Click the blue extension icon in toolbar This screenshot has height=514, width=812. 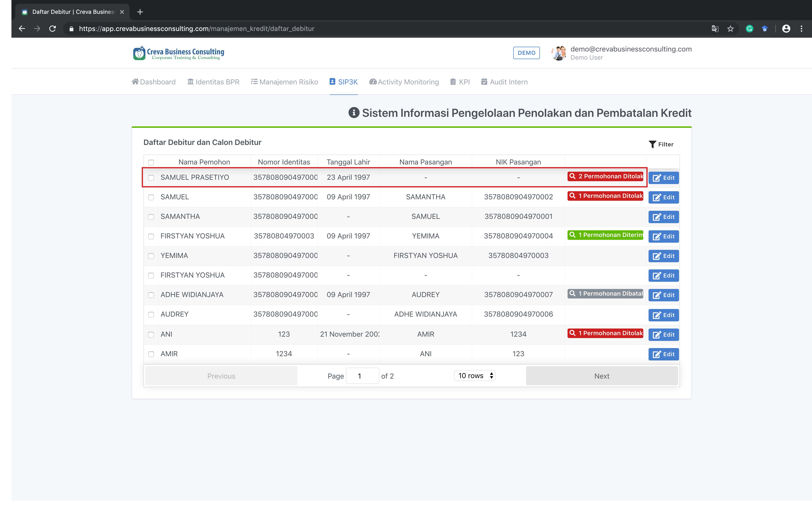click(x=765, y=29)
